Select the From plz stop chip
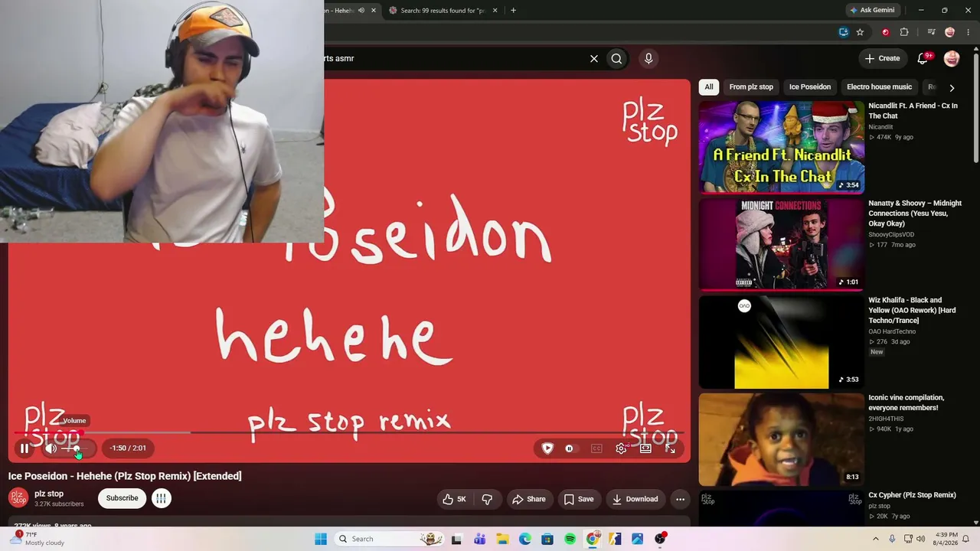Image resolution: width=980 pixels, height=551 pixels. click(x=751, y=87)
